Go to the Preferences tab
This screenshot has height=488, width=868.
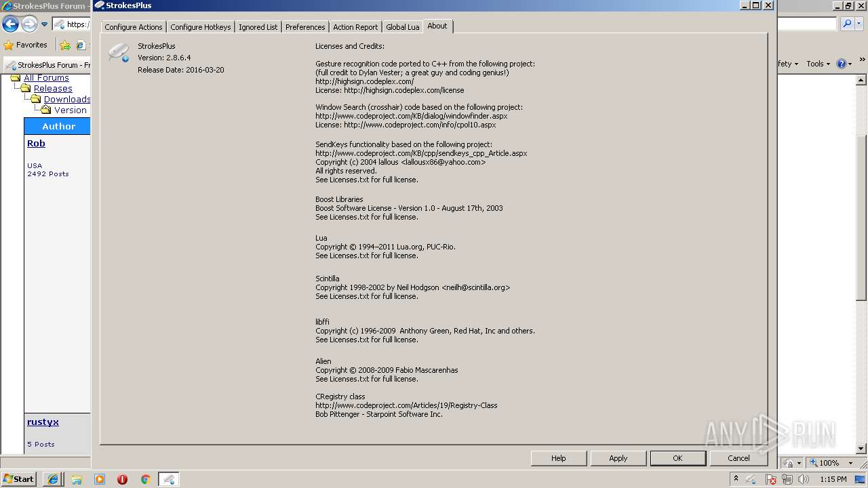tap(305, 27)
